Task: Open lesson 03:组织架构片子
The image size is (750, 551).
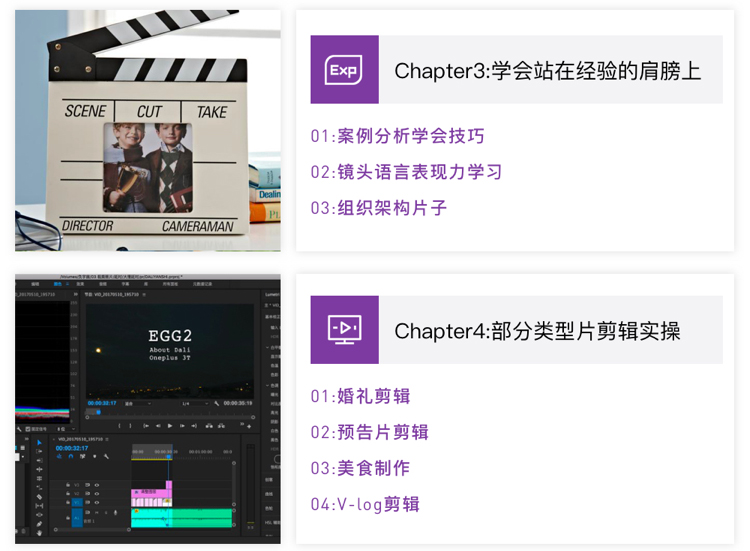Action: tap(379, 208)
